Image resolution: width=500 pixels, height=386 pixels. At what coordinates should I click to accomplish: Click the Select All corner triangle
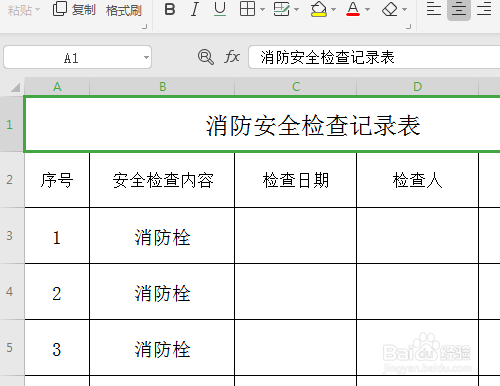[x=15, y=87]
